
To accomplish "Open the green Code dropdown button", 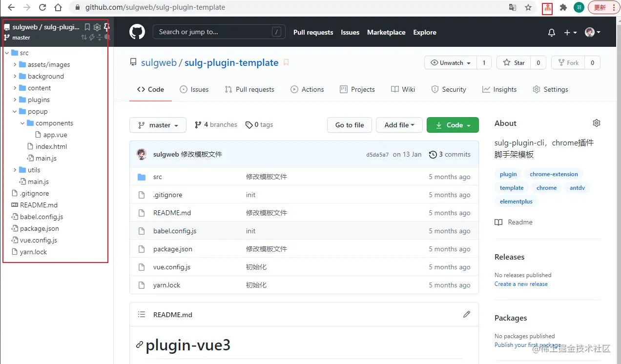I will (453, 125).
